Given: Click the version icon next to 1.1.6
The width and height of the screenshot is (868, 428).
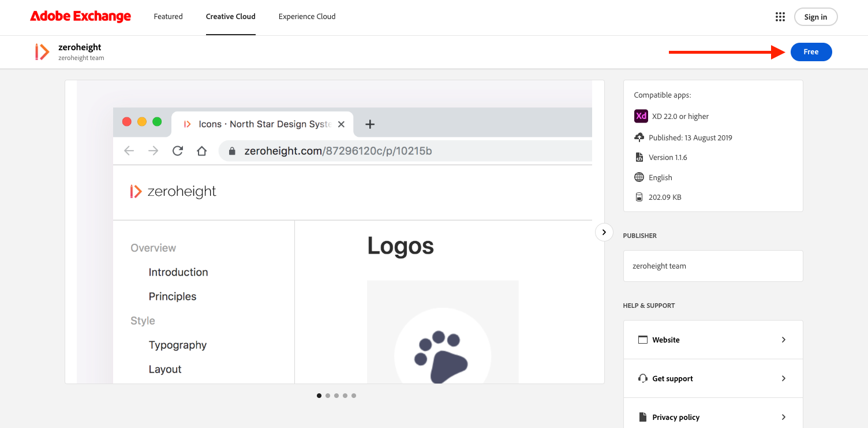Looking at the screenshot, I should pos(639,157).
